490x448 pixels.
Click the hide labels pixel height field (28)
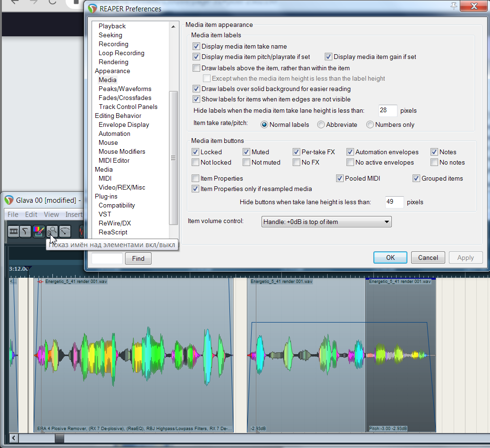coord(388,110)
